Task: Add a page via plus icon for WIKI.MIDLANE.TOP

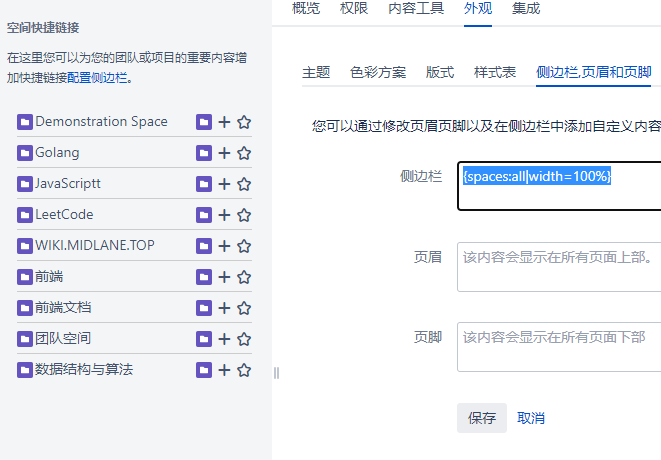Action: (x=224, y=246)
